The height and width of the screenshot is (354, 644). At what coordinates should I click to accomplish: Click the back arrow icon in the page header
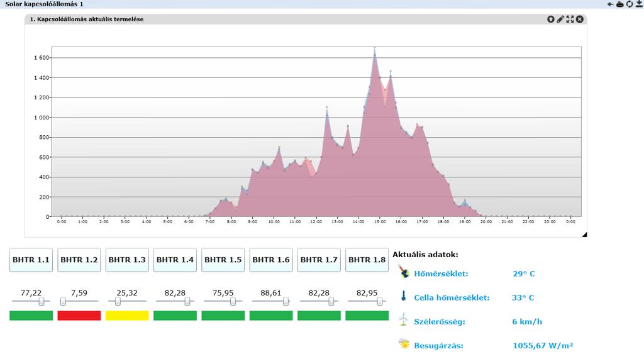[x=610, y=4]
